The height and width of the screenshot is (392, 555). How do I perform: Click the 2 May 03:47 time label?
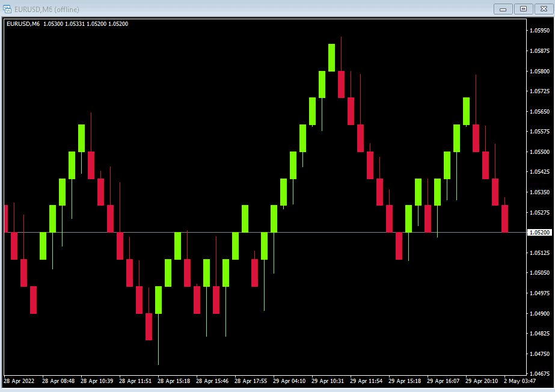pos(520,381)
